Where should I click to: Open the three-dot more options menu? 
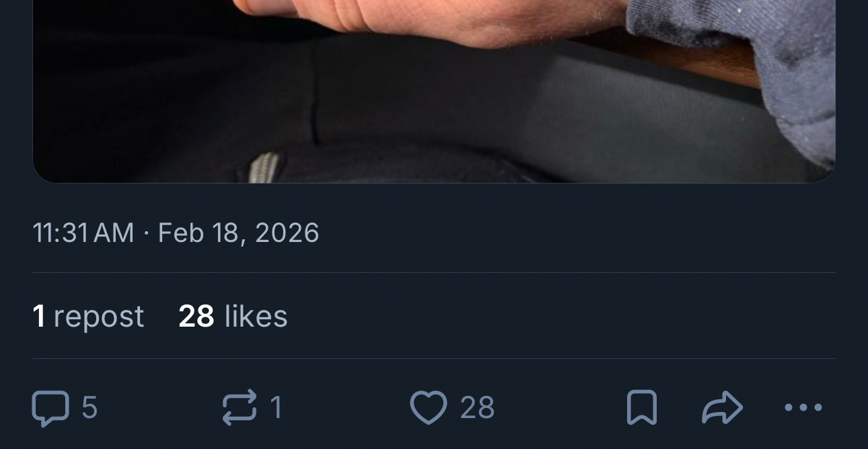803,407
